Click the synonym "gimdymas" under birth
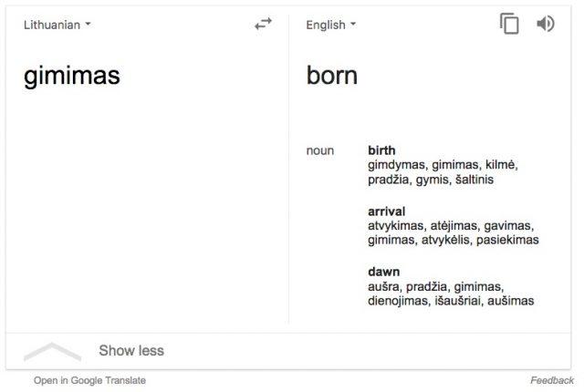Viewport: 584px width, 392px height. [396, 165]
